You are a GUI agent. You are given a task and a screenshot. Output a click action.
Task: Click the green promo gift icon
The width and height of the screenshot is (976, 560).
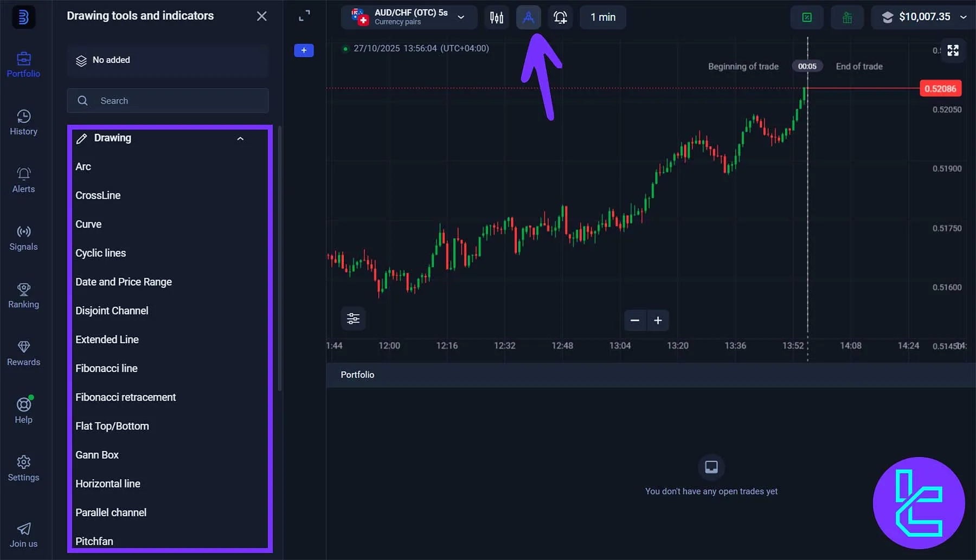(847, 17)
